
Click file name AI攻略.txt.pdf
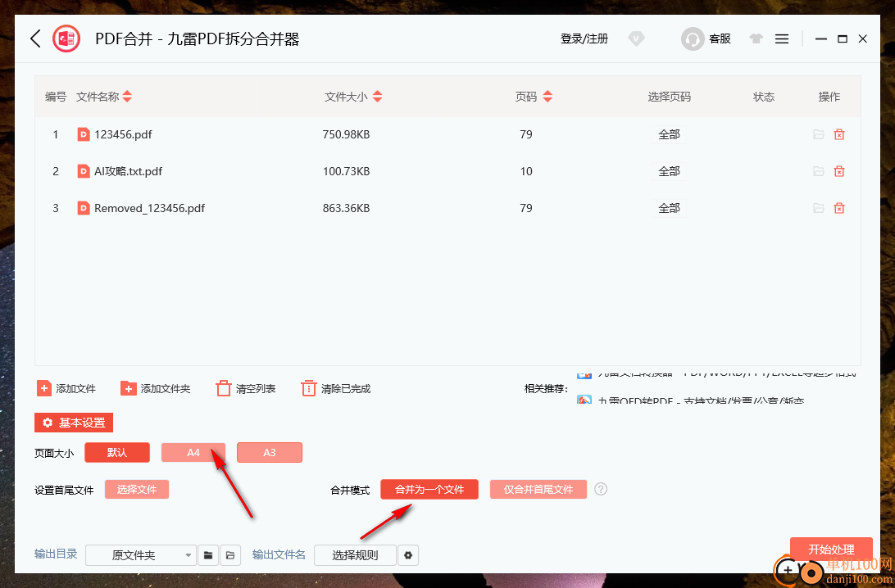pos(129,171)
